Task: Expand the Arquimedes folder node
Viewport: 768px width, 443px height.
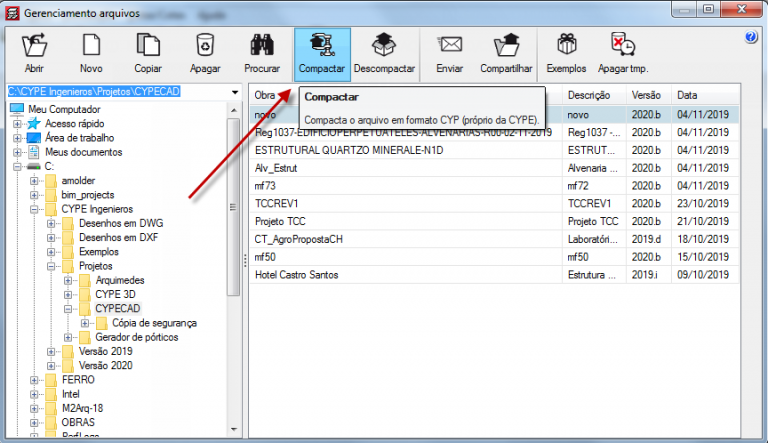Action: click(68, 281)
